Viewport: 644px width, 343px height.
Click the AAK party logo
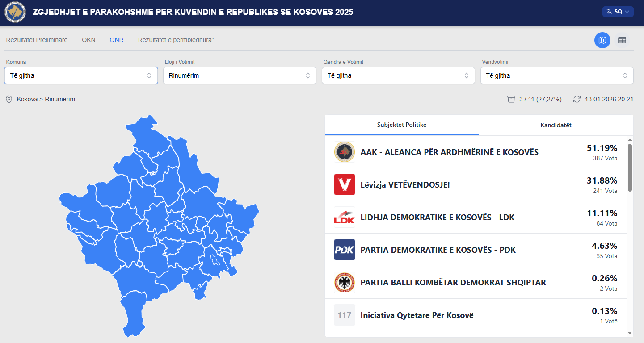[344, 152]
